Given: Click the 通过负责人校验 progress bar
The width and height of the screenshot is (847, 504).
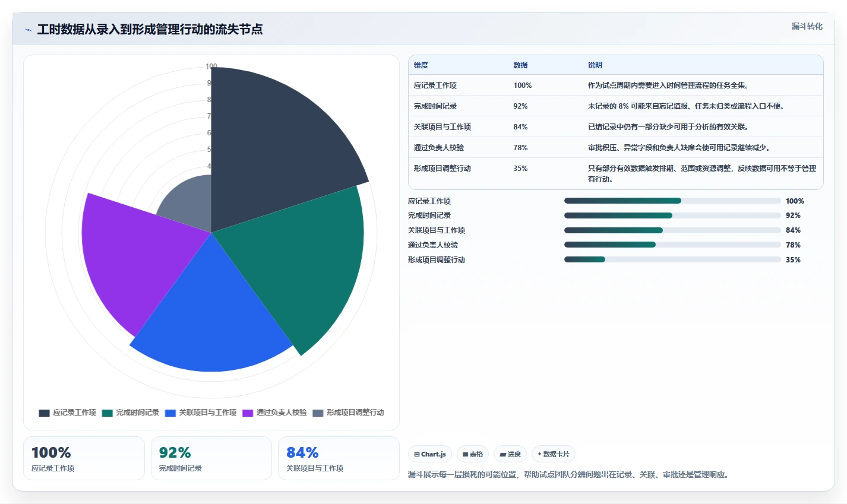Looking at the screenshot, I should point(672,245).
